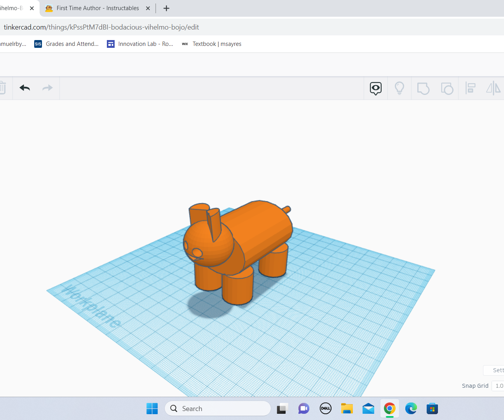Switch to First Time Author - Instructables tab
This screenshot has width=504, height=420.
click(x=98, y=8)
